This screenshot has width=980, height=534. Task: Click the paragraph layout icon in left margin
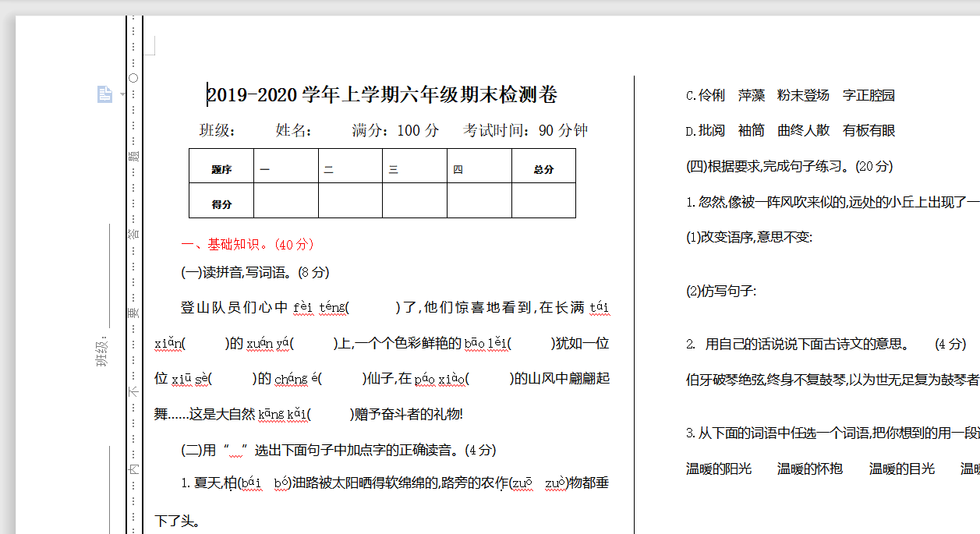coord(104,94)
